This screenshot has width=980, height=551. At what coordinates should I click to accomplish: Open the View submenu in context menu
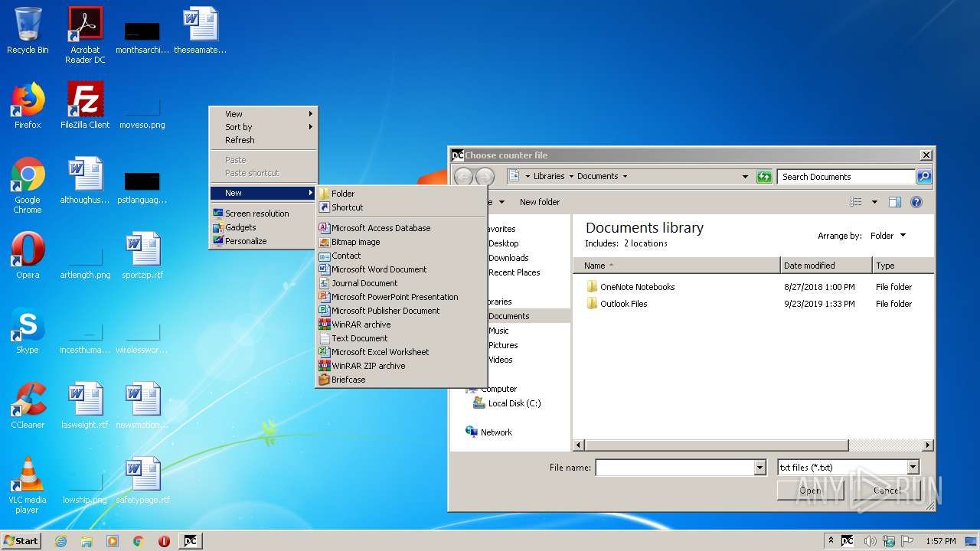click(263, 114)
